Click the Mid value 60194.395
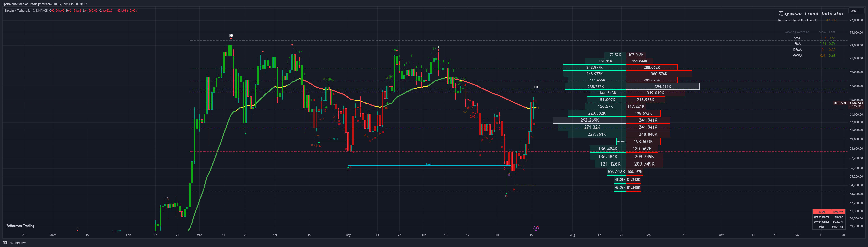 coord(837,227)
